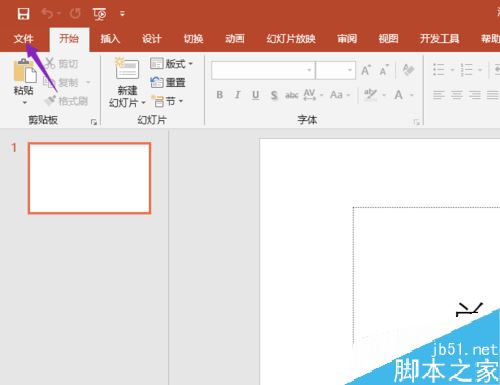The height and width of the screenshot is (385, 500).
Task: Open the 插入 (Insert) tab
Action: [x=110, y=39]
